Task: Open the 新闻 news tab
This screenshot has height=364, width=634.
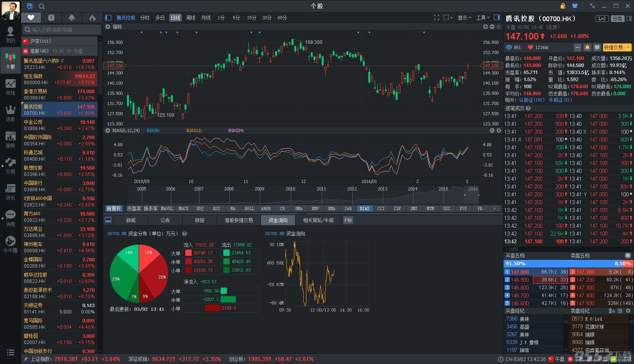Action: tap(131, 220)
